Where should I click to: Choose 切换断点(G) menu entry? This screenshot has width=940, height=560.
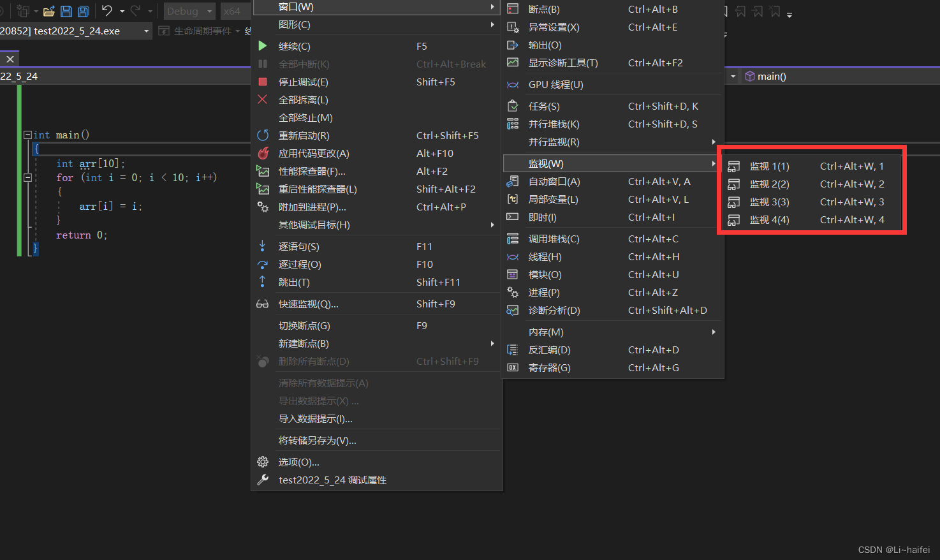[x=376, y=325]
